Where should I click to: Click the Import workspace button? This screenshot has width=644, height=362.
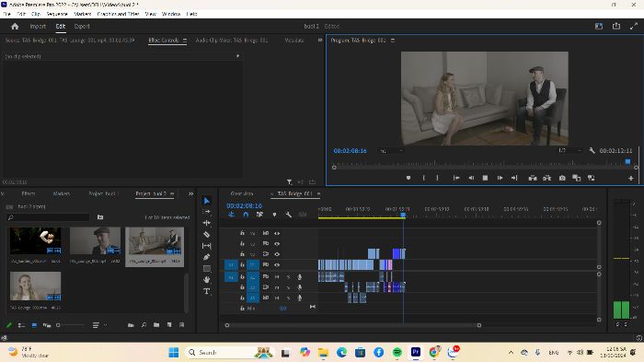[38, 27]
